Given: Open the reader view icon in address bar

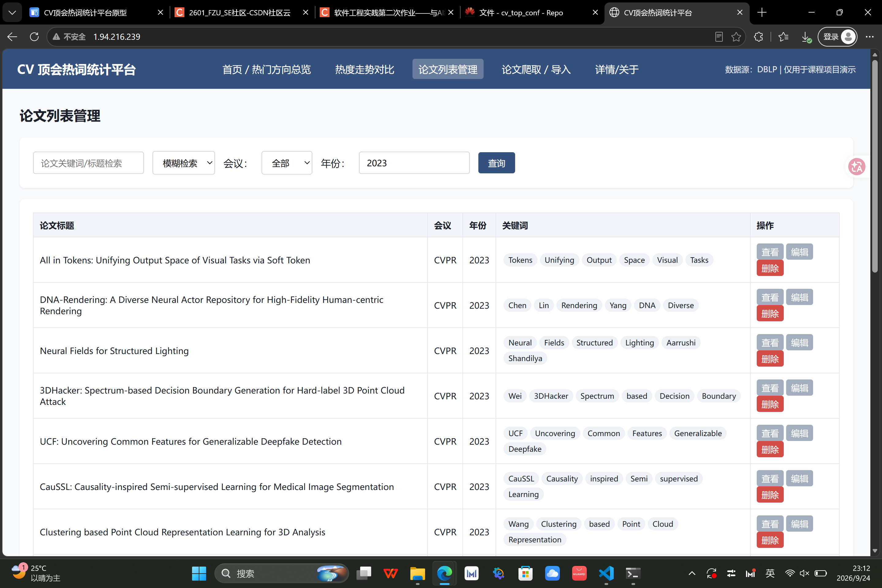Looking at the screenshot, I should (719, 37).
